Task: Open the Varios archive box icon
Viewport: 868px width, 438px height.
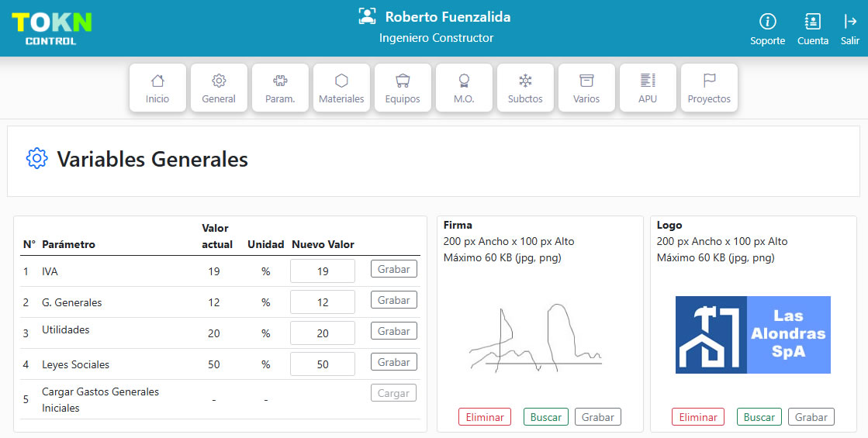Action: click(x=586, y=81)
